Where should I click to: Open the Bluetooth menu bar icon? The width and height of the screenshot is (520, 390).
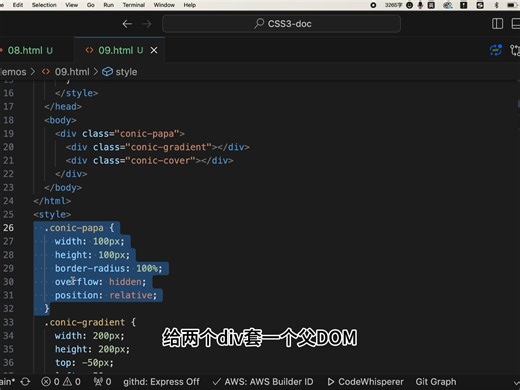496,5
